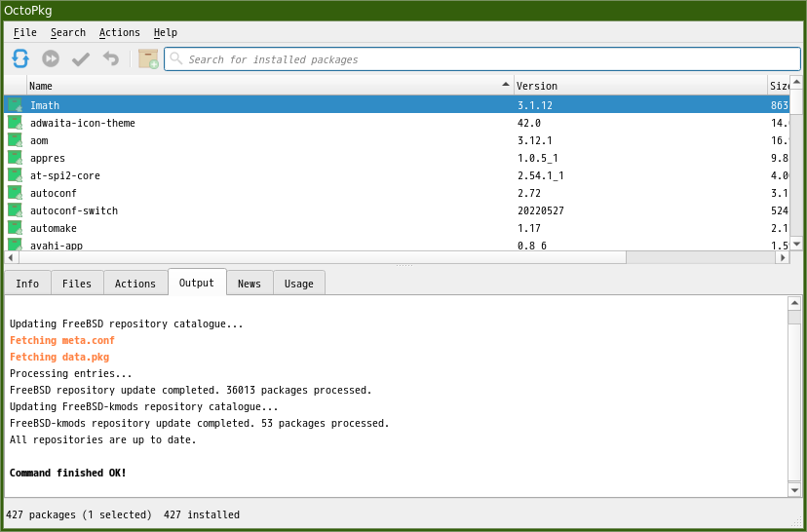Click version cell 42.0
The width and height of the screenshot is (807, 532).
point(529,123)
